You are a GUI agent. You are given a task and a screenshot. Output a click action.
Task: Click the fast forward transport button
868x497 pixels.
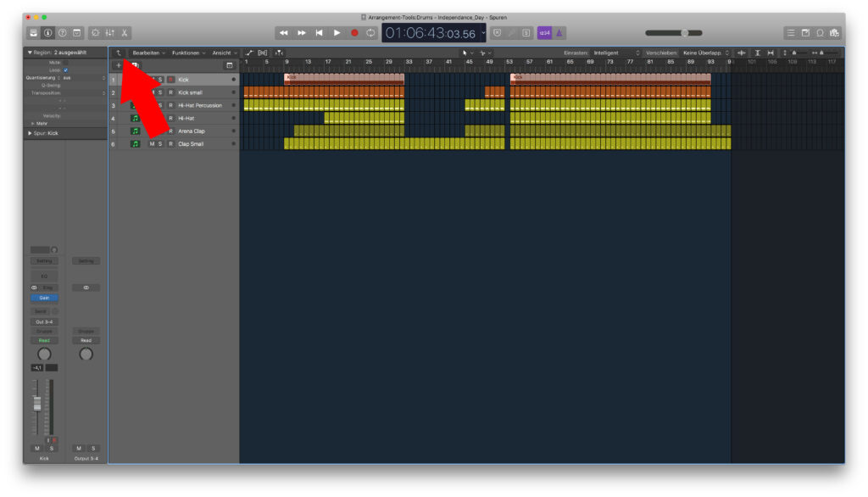click(x=302, y=33)
